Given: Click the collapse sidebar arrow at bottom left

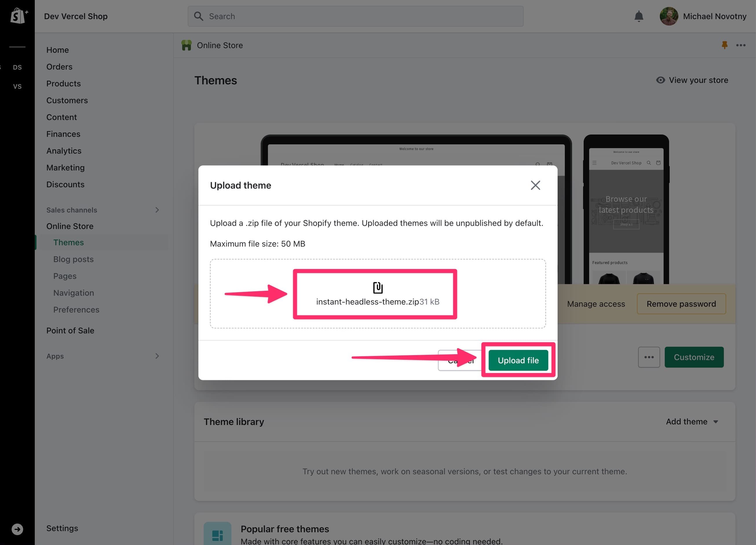Looking at the screenshot, I should click(x=17, y=529).
